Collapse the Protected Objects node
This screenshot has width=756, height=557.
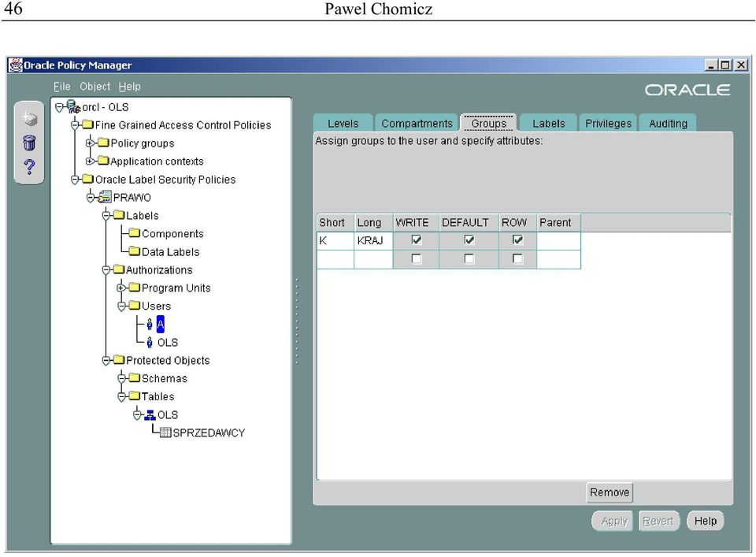[x=106, y=361]
